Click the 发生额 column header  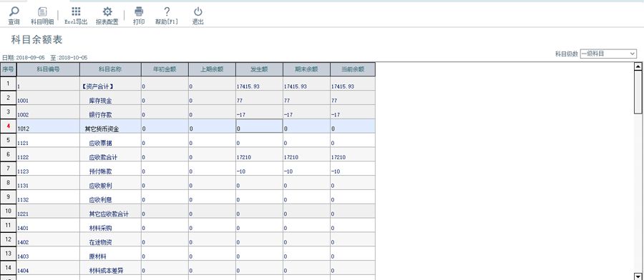click(x=259, y=69)
